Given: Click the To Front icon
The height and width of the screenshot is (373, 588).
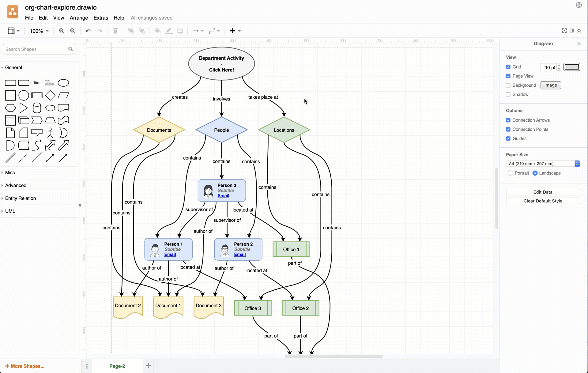Looking at the screenshot, I should [130, 31].
